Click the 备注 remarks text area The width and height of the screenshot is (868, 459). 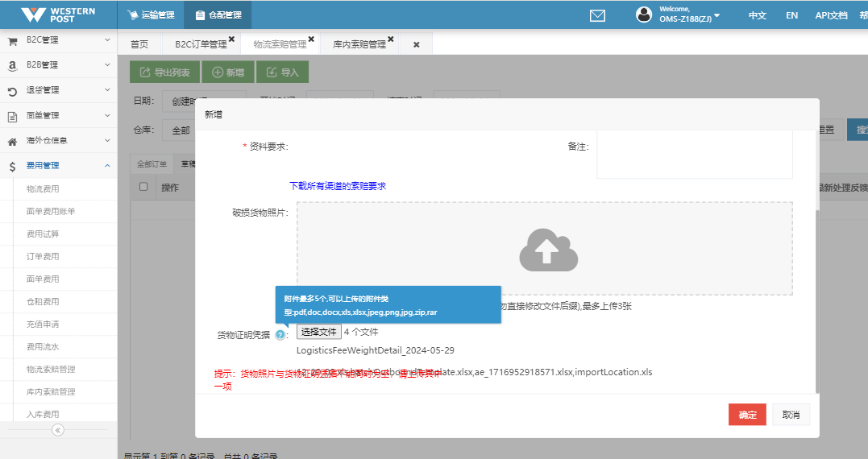pos(695,155)
